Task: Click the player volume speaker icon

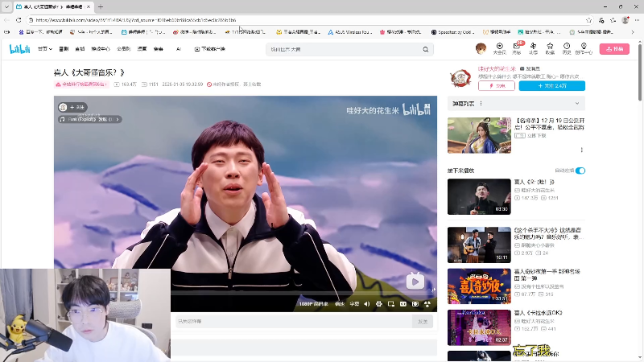Action: click(x=367, y=304)
